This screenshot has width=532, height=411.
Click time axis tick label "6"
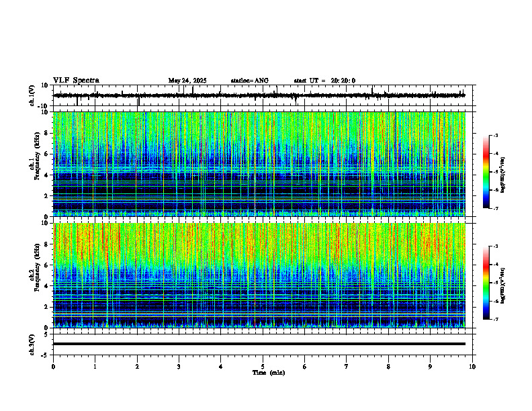point(305,367)
